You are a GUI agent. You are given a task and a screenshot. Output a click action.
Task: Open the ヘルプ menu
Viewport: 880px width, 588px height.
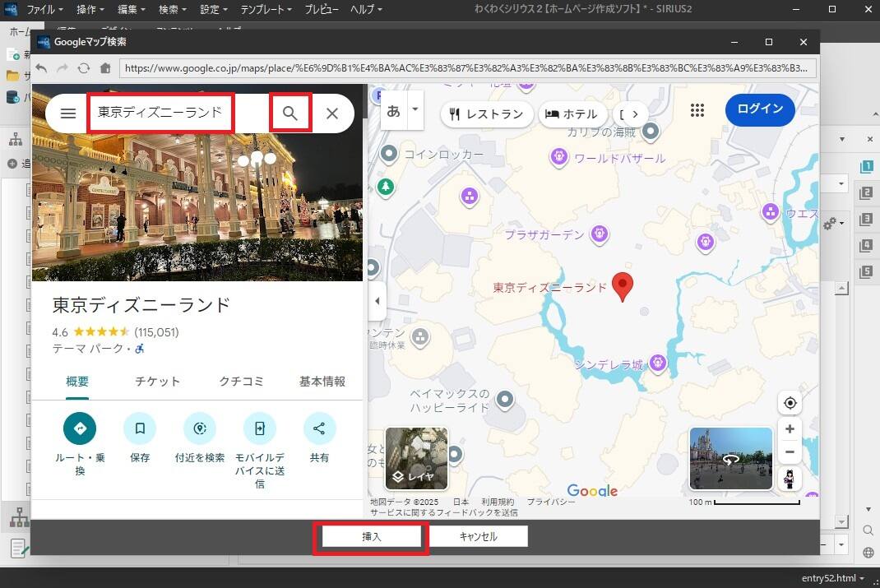coord(366,10)
